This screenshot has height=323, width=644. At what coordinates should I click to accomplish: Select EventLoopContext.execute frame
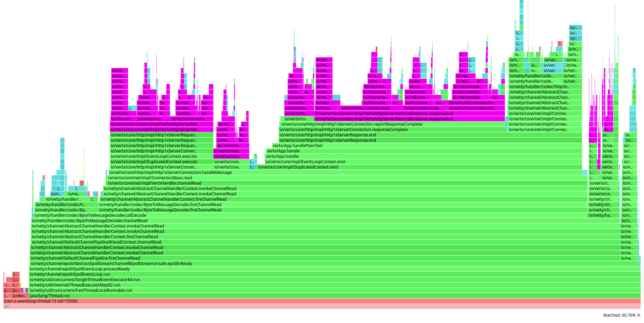pyautogui.click(x=162, y=156)
